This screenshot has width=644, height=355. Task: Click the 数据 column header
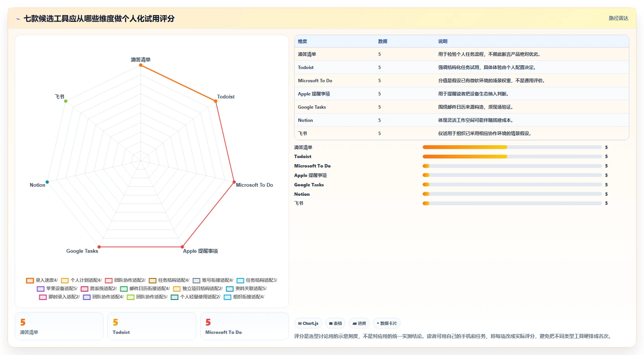(383, 41)
